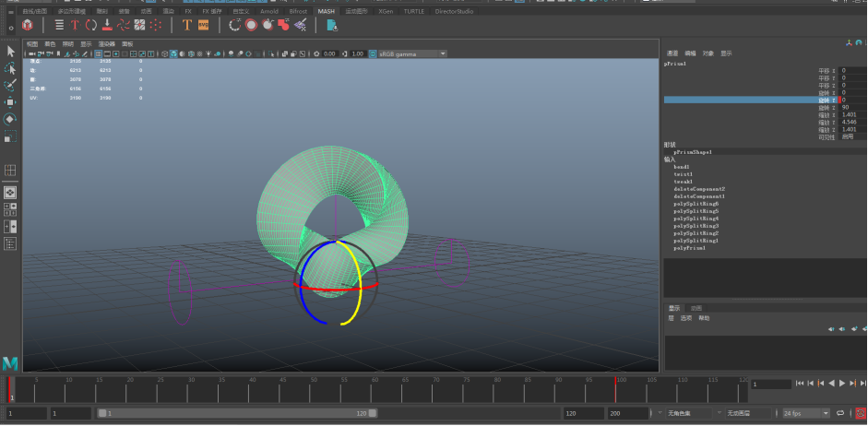
Task: Step back one frame button
Action: click(811, 384)
